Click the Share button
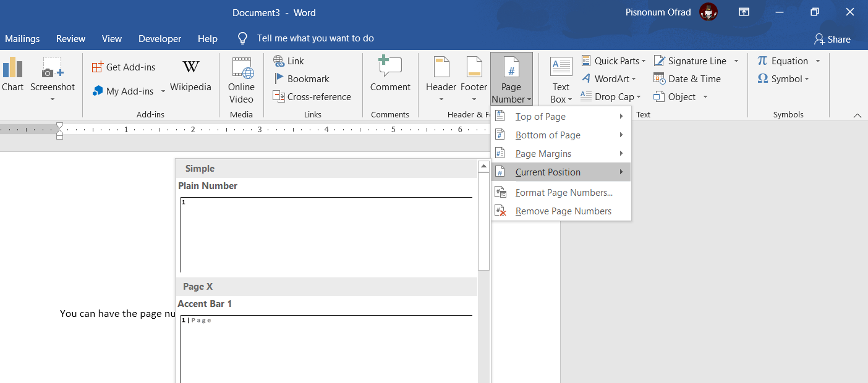This screenshot has height=383, width=868. pos(832,39)
